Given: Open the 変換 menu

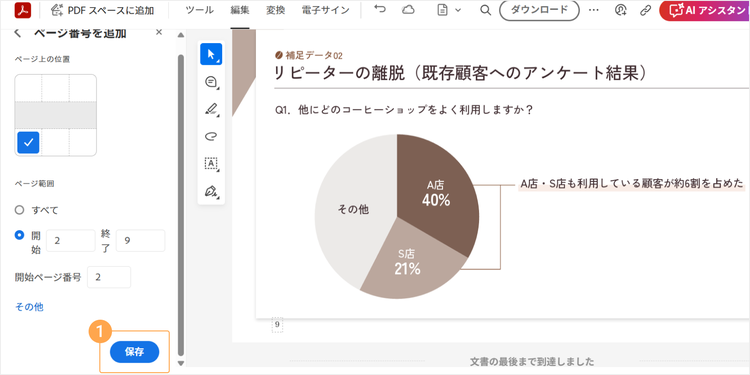Looking at the screenshot, I should 276,10.
